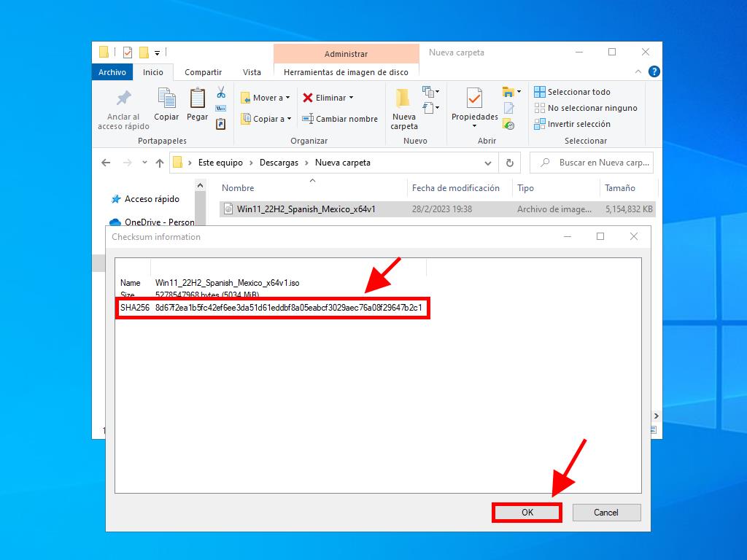This screenshot has height=560, width=747.
Task: Click the blue Help question mark icon
Action: pyautogui.click(x=654, y=71)
